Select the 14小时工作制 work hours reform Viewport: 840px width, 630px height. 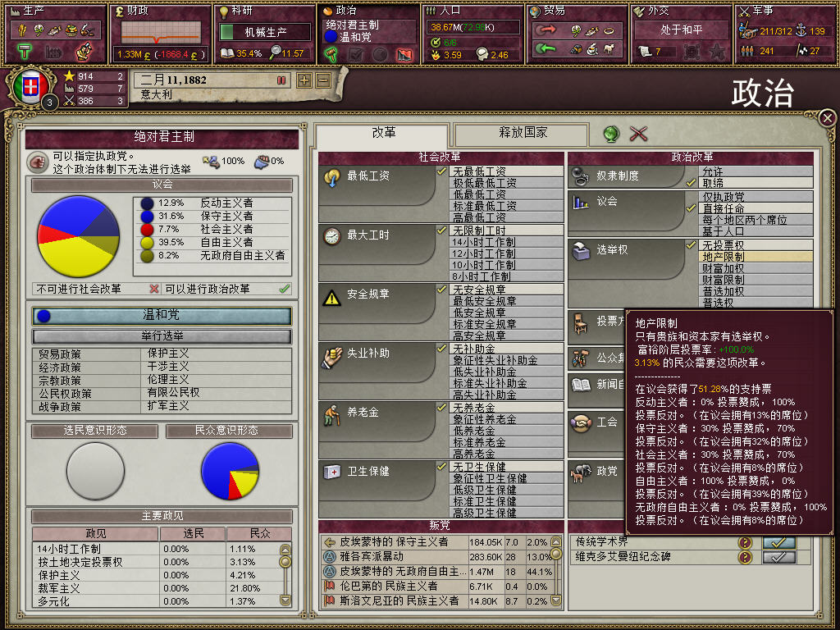click(x=506, y=242)
